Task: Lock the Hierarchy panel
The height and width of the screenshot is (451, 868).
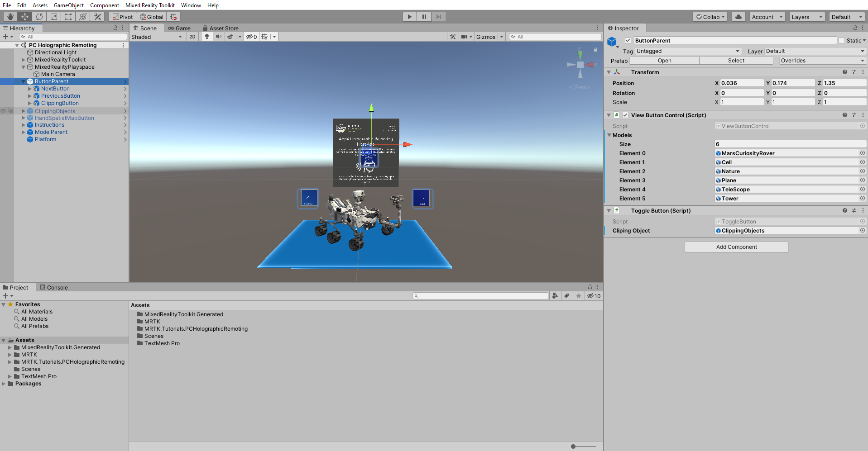Action: [115, 28]
